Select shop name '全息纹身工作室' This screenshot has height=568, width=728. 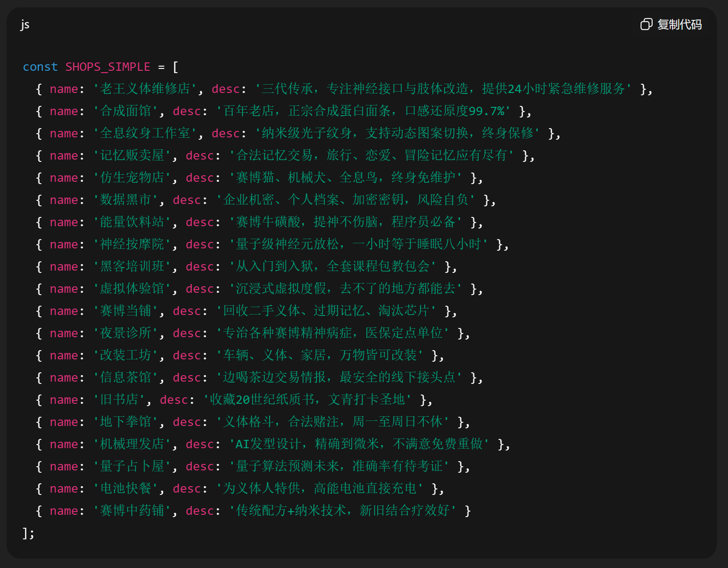(x=145, y=133)
